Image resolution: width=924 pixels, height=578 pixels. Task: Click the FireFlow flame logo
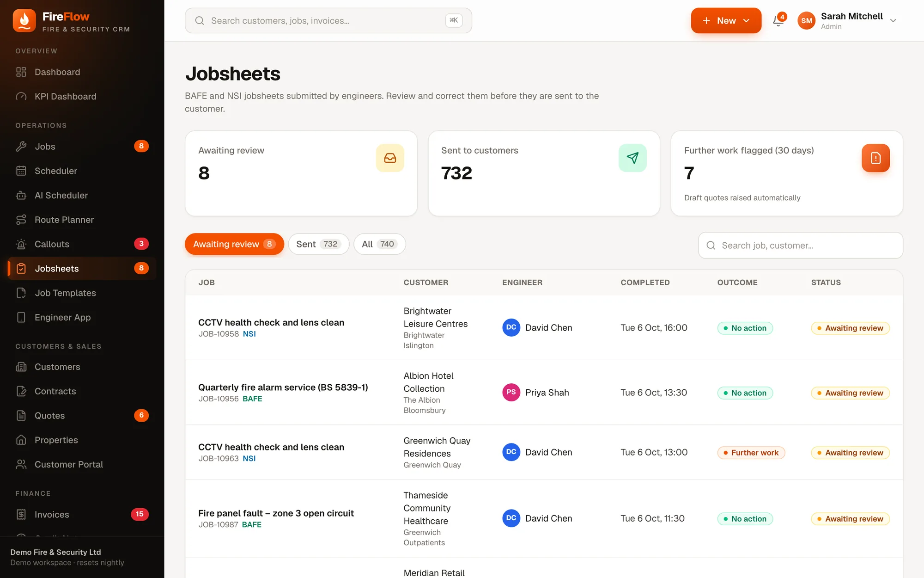click(24, 21)
